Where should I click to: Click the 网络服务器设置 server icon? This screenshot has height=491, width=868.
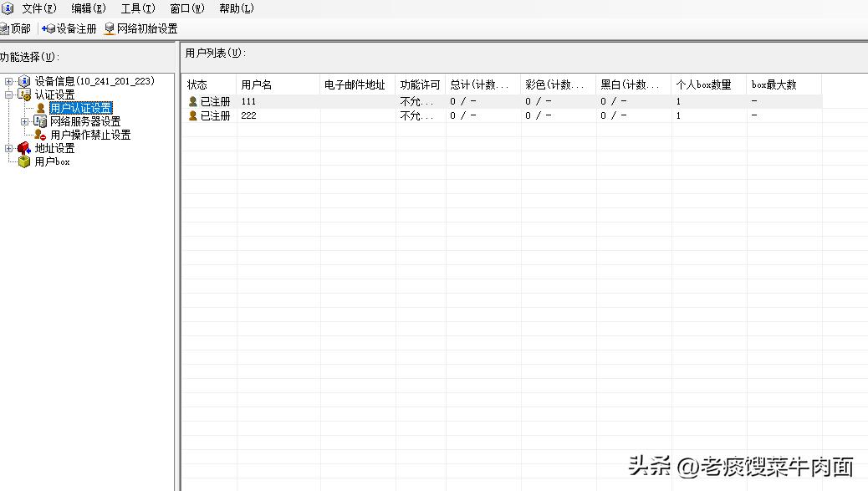click(40, 120)
